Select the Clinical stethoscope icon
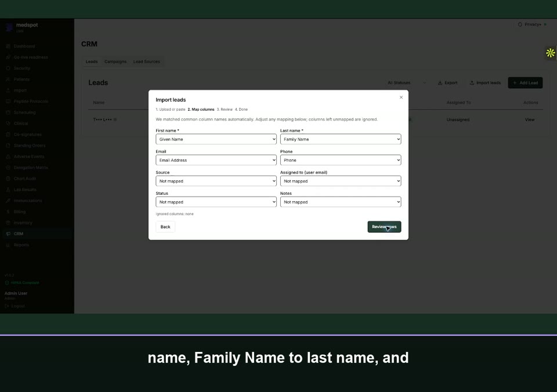This screenshot has height=392, width=557. 8,123
